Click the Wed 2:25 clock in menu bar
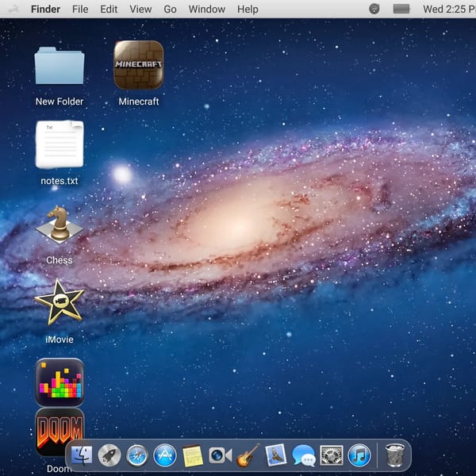Screen dimensions: 476x476 click(449, 9)
